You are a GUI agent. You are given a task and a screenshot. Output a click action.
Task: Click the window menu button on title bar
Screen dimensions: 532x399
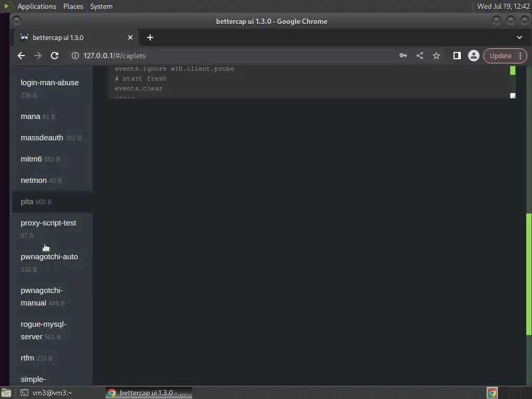click(x=17, y=21)
